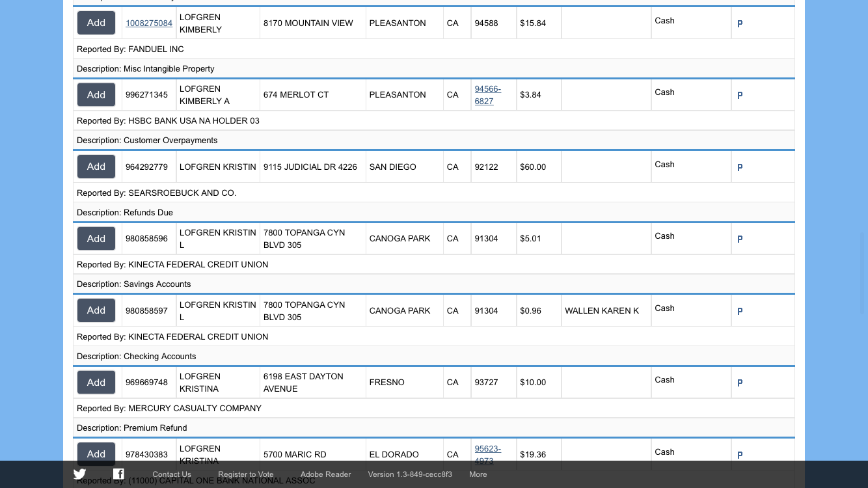The image size is (868, 488).
Task: Select the address 674 MERLOT CT
Action: pyautogui.click(x=296, y=95)
